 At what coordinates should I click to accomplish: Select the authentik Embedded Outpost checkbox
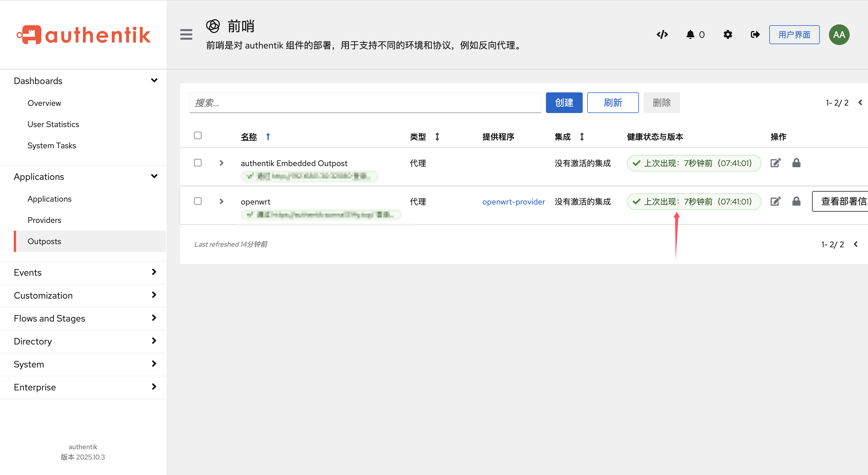pyautogui.click(x=198, y=163)
